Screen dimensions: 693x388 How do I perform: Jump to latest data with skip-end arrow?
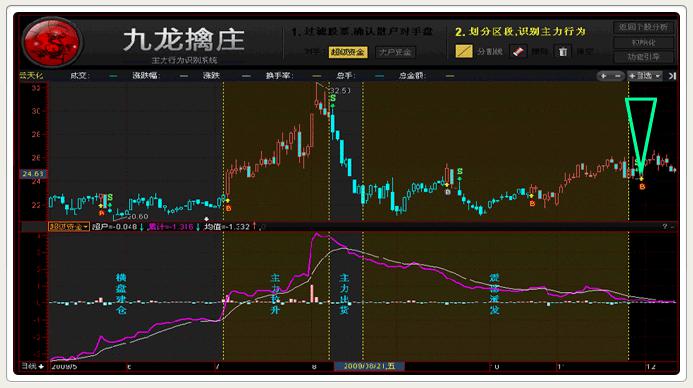click(x=672, y=76)
